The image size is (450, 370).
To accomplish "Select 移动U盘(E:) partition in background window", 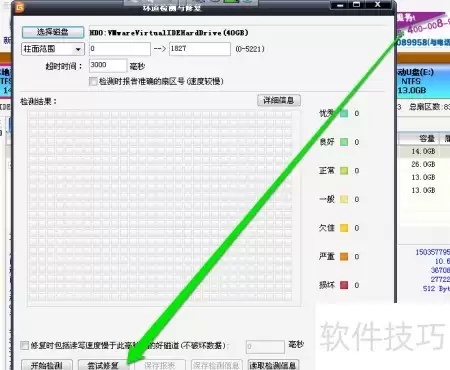I will tap(423, 82).
